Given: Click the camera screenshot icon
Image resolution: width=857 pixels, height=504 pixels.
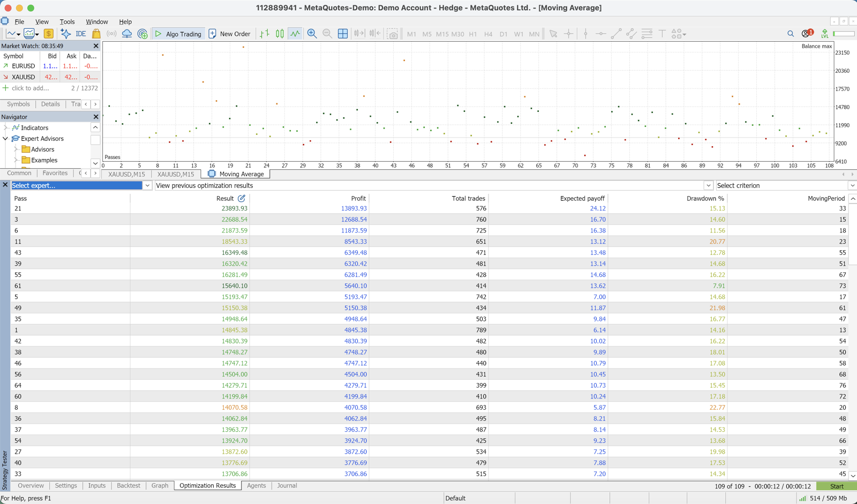Looking at the screenshot, I should pyautogui.click(x=393, y=34).
